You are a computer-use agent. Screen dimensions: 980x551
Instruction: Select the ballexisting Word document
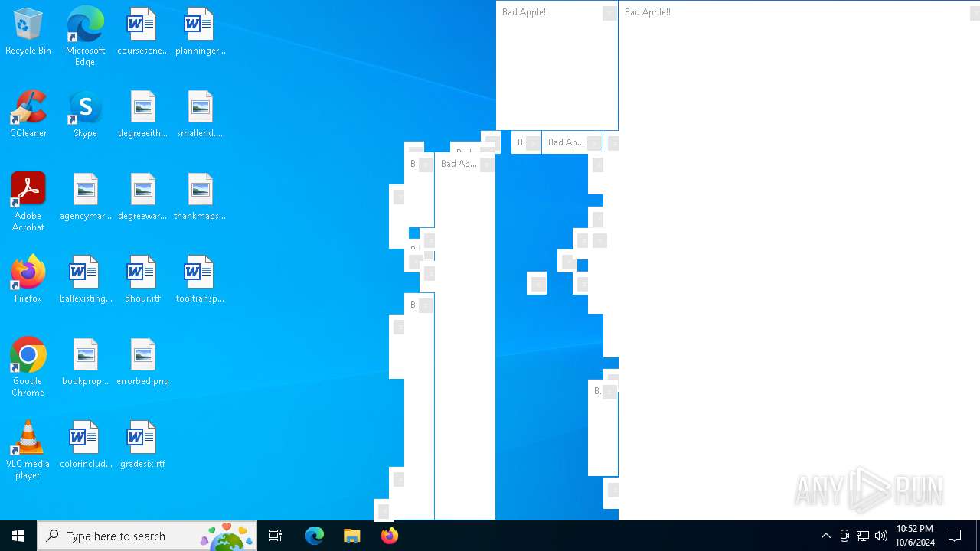[86, 280]
